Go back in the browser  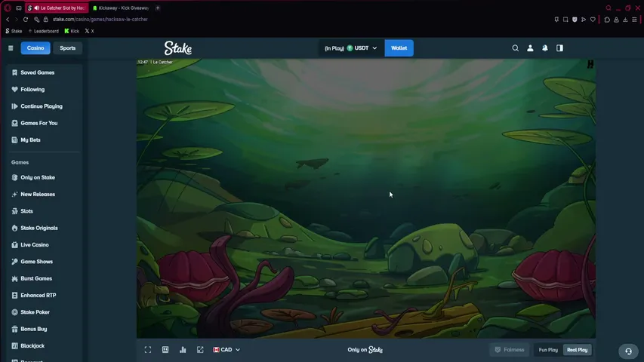[x=8, y=20]
